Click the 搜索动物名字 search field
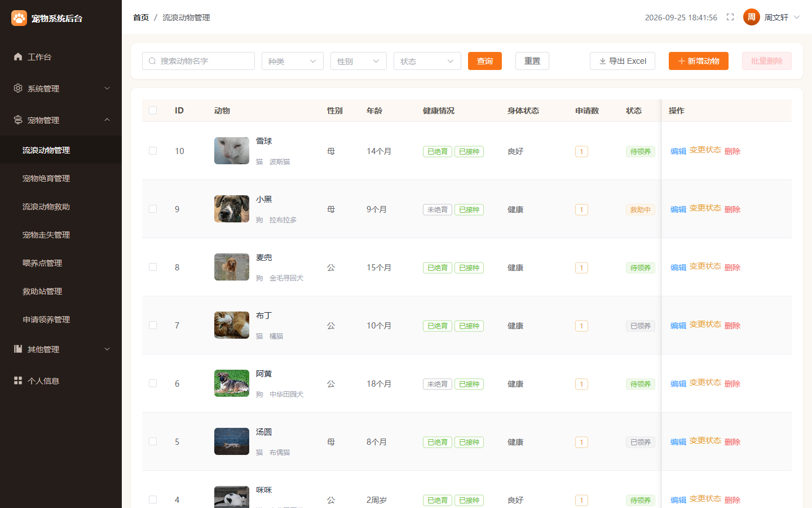This screenshot has height=508, width=812. pyautogui.click(x=198, y=61)
